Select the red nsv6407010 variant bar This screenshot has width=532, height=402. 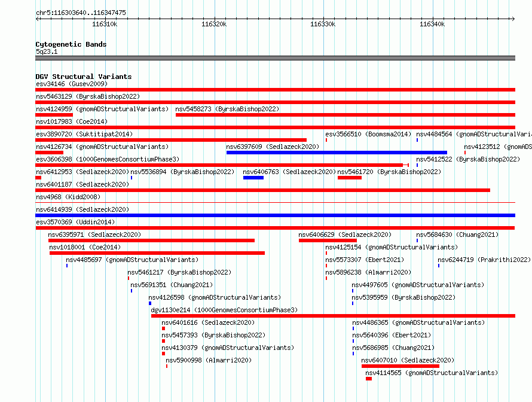click(400, 366)
